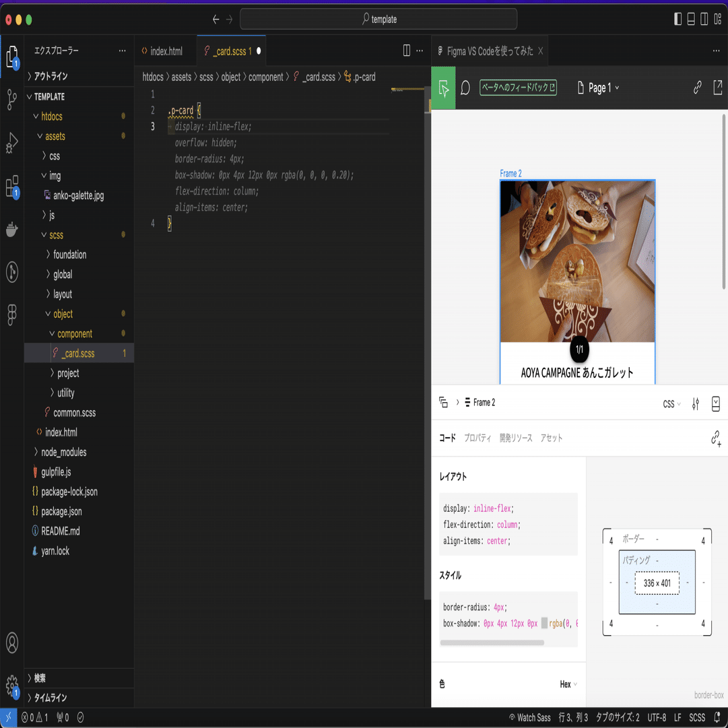This screenshot has height=728, width=728.
Task: Open the CSS language dropdown
Action: point(671,403)
